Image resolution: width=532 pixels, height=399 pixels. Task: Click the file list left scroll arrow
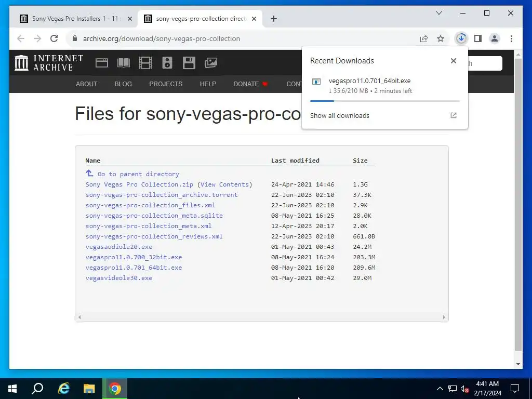point(79,317)
